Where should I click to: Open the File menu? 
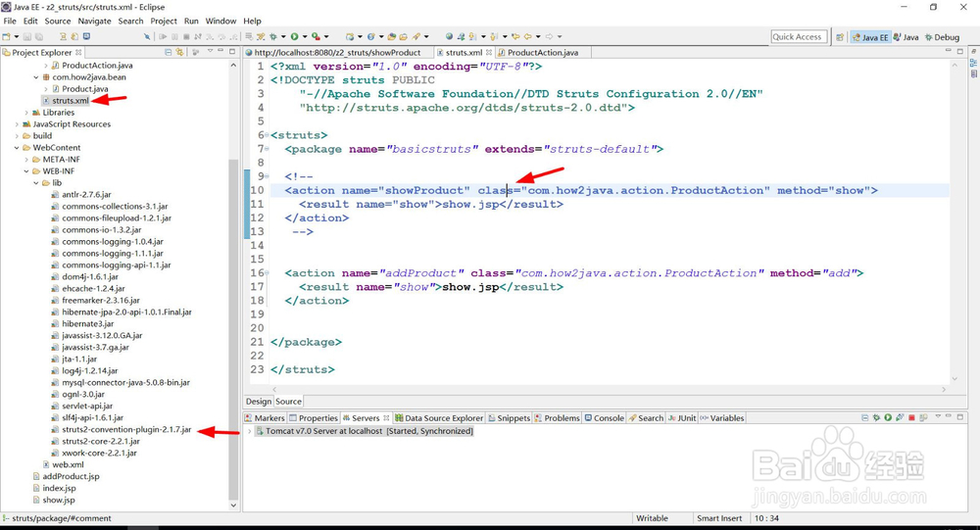click(x=10, y=21)
